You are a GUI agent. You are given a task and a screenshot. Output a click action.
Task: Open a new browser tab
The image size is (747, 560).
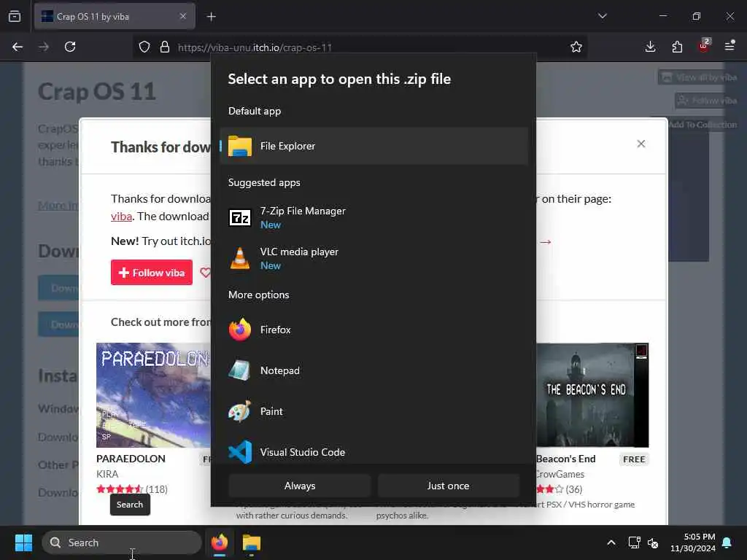[x=211, y=17]
